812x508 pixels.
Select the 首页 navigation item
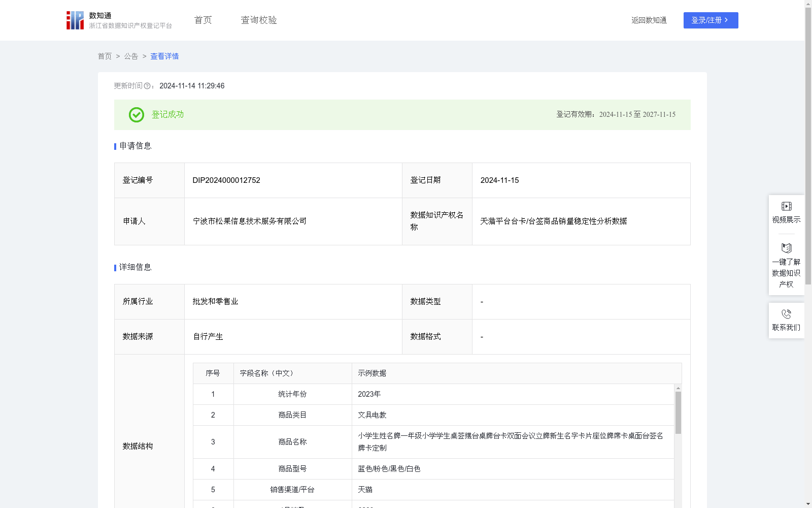(202, 20)
